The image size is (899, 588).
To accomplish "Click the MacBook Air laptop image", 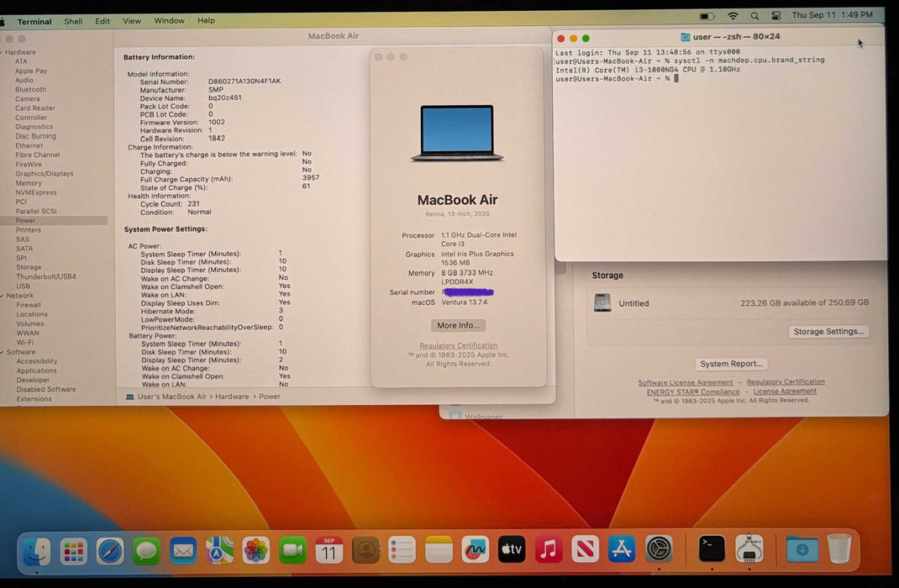I will (x=457, y=133).
